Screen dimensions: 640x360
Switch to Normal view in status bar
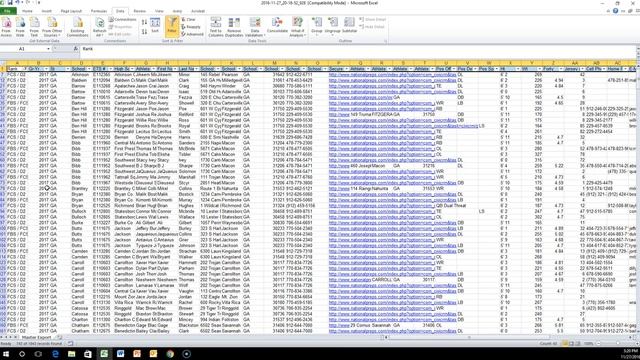(565, 344)
